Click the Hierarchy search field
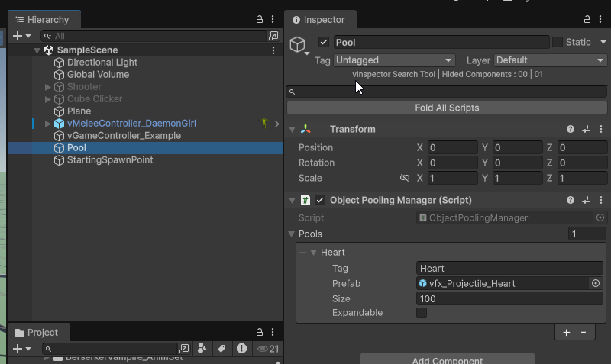This screenshot has height=364, width=611. coord(154,36)
